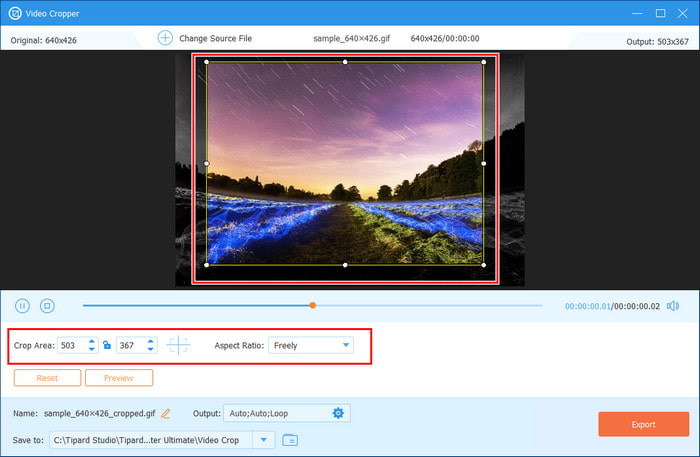
Task: Click the playback progress slider handle
Action: coord(312,305)
